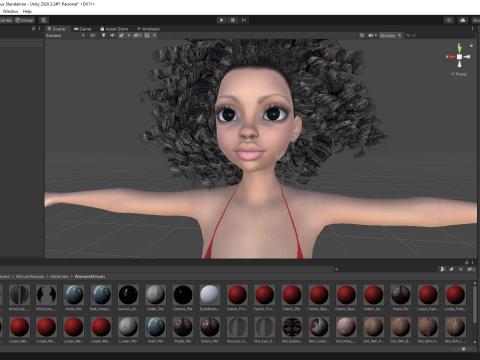
Task: Click the bottom white gizmo cone
Action: (x=459, y=64)
